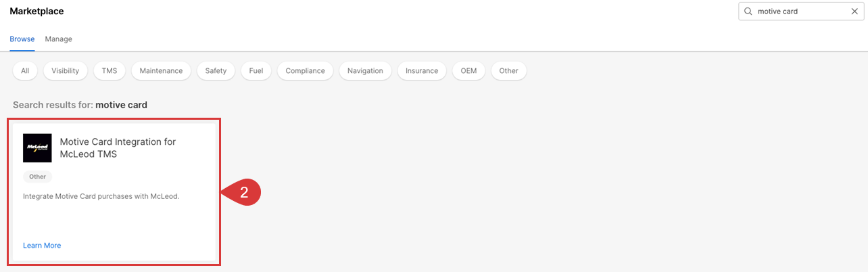
Task: Click the McLeod logo thumbnail
Action: (37, 148)
